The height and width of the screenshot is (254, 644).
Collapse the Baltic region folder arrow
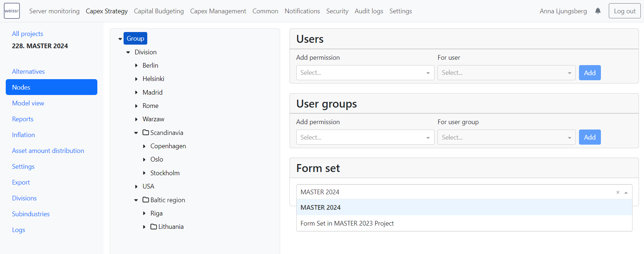(136, 200)
